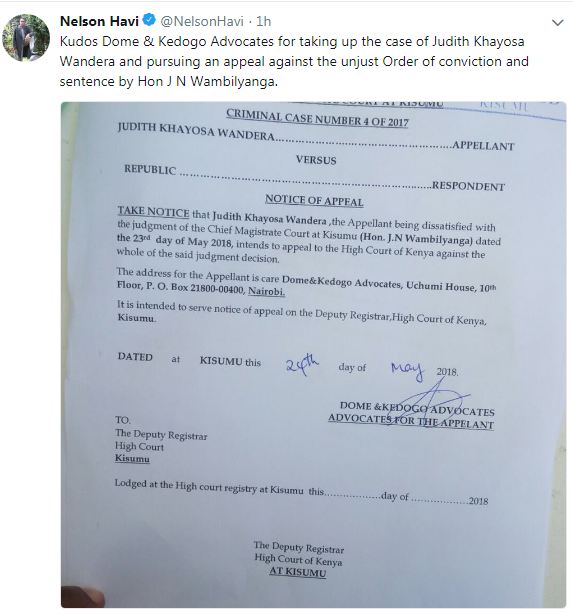573x612 pixels.
Task: Open Nelson Havi's profile avatar
Action: (26, 38)
